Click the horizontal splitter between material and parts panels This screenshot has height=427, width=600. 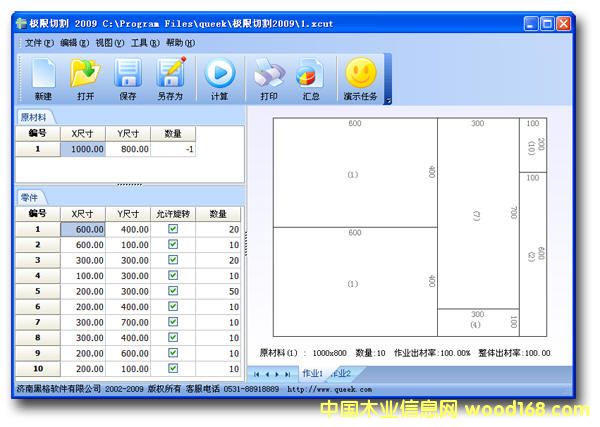click(x=129, y=185)
